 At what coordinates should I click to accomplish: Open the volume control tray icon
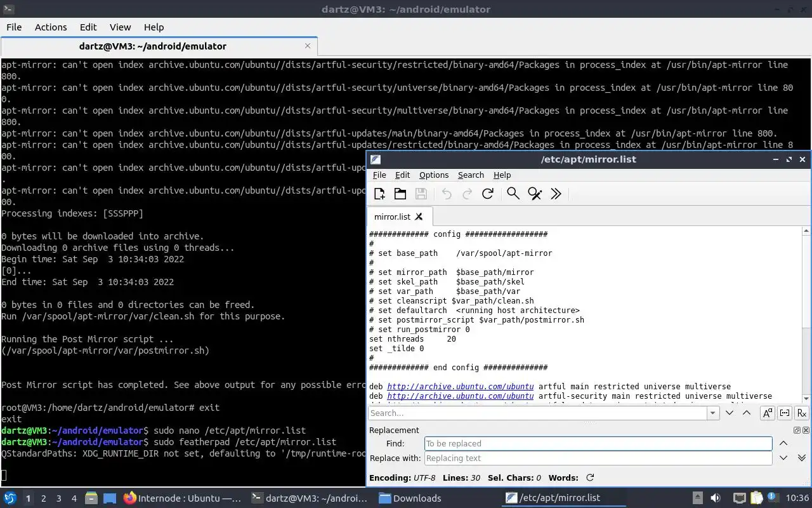coord(716,498)
